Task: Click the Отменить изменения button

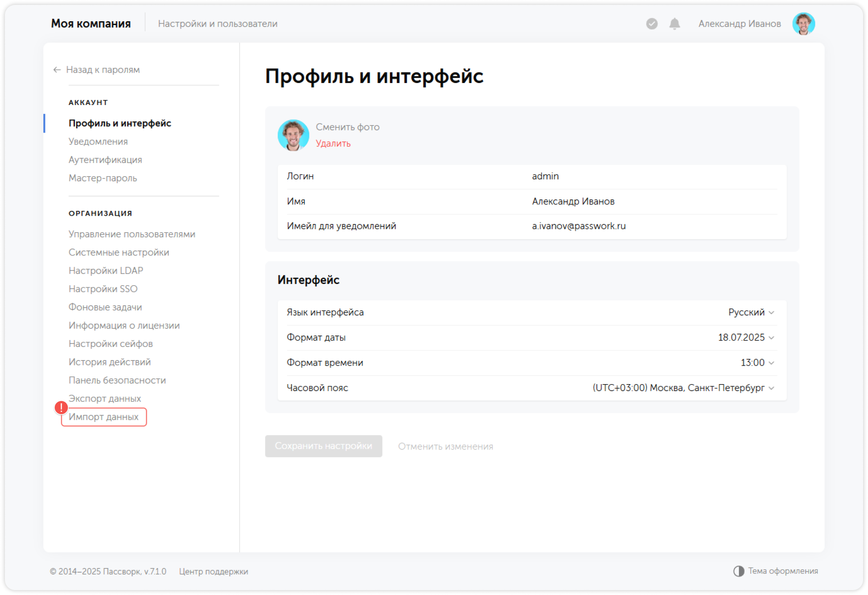Action: (445, 446)
